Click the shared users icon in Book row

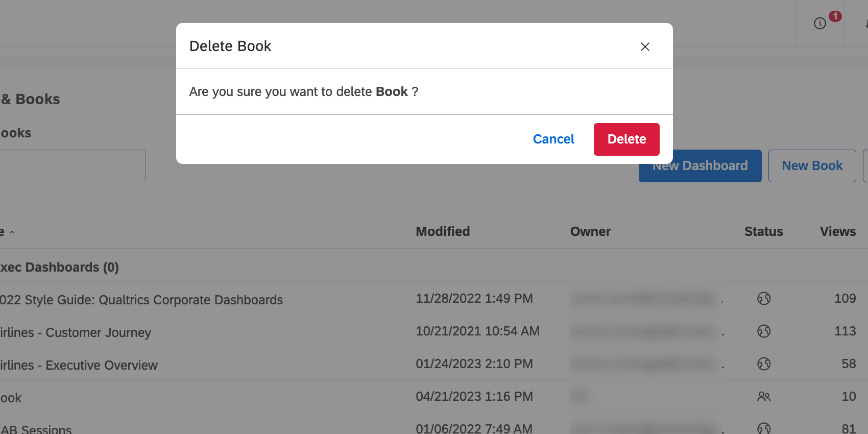[x=764, y=396]
